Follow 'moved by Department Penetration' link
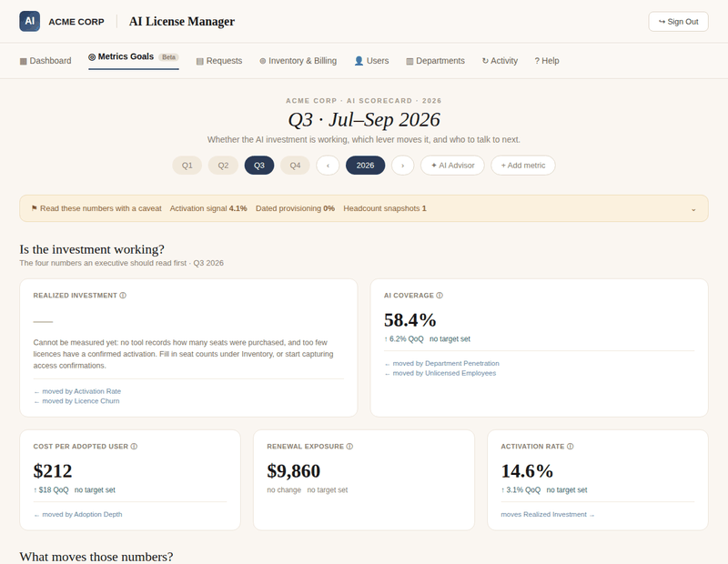This screenshot has height=564, width=728. [441, 364]
